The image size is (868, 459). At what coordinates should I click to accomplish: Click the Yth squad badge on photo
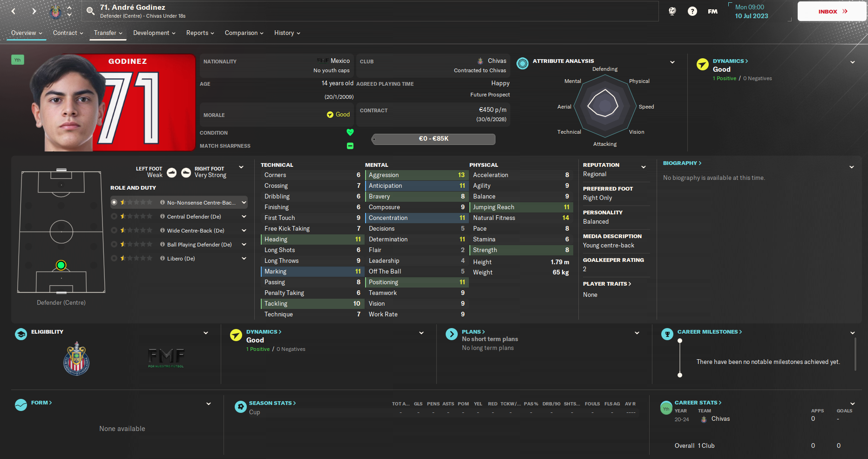tap(17, 60)
